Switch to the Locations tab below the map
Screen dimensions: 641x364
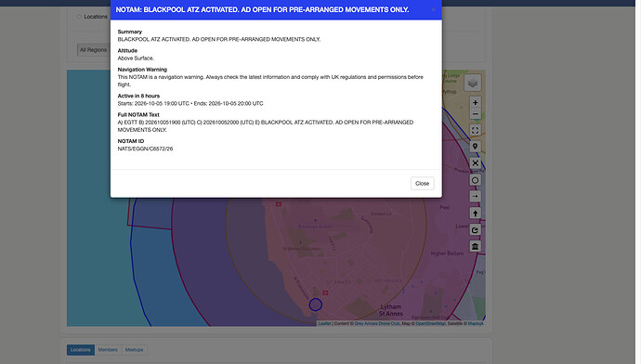(x=81, y=350)
